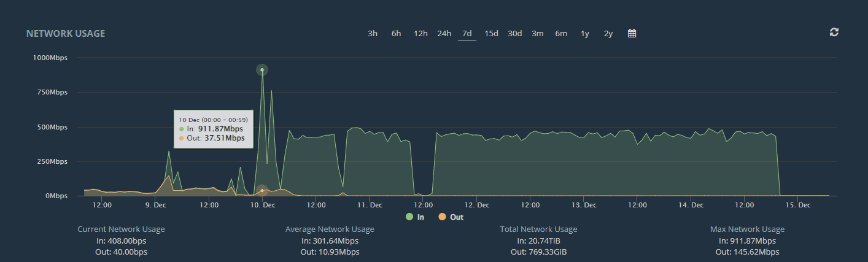Select the 3h time range
The image size is (868, 262).
click(x=373, y=34)
